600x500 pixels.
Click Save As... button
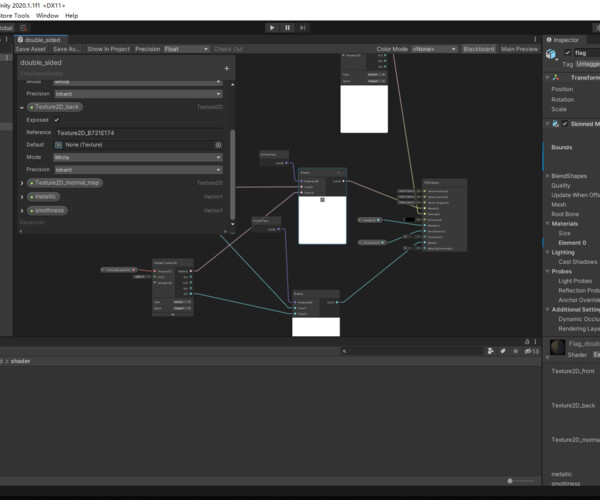(x=66, y=49)
